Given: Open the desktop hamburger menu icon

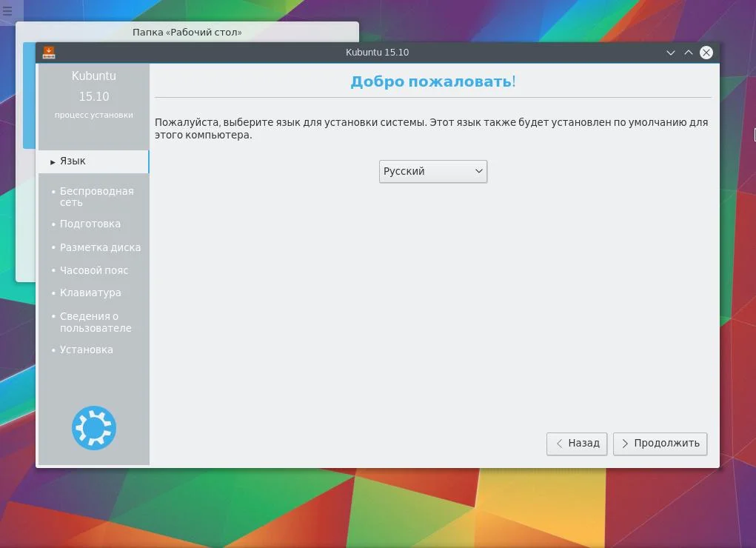Looking at the screenshot, I should pyautogui.click(x=7, y=10).
